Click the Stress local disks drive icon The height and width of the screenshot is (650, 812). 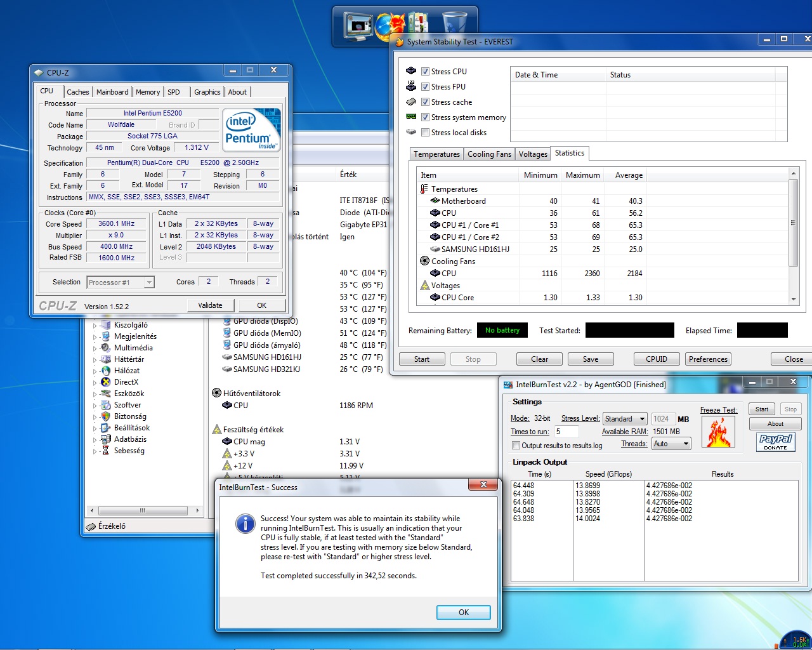tap(411, 132)
